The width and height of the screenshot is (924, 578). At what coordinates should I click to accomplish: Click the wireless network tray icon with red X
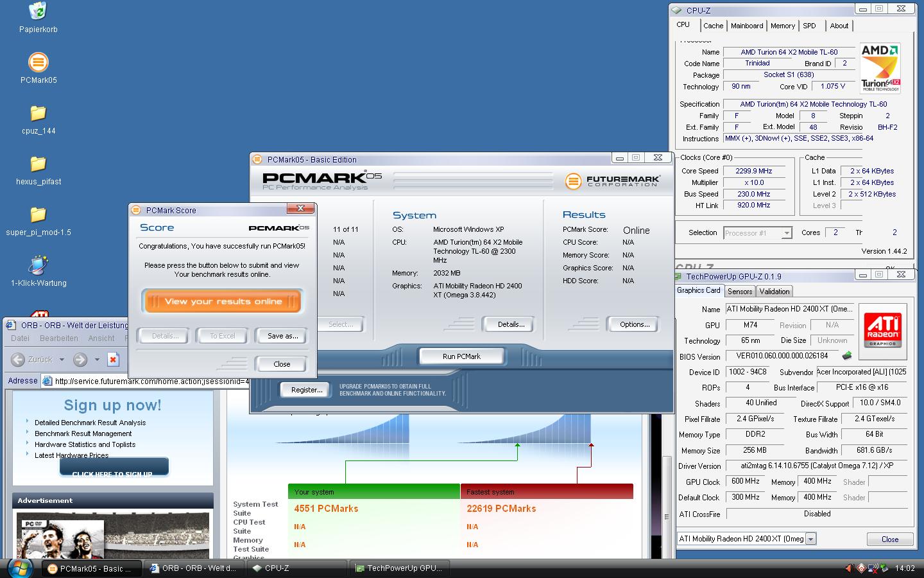pos(873,568)
